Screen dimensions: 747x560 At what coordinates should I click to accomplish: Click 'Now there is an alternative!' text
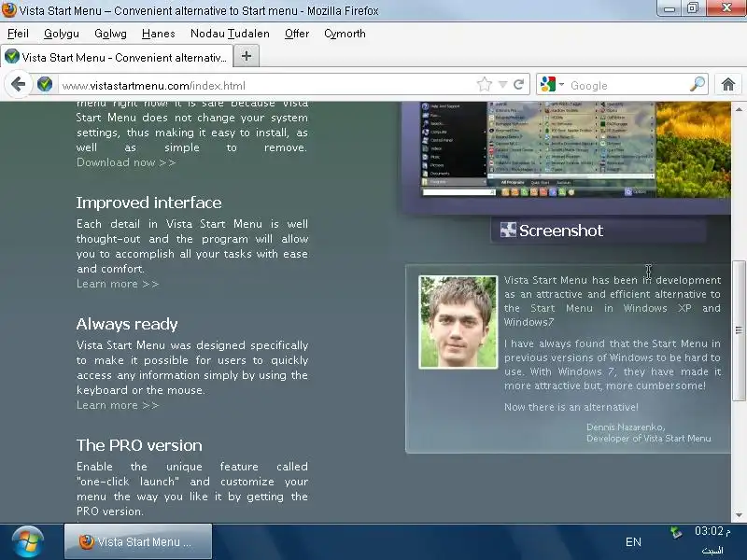571,407
